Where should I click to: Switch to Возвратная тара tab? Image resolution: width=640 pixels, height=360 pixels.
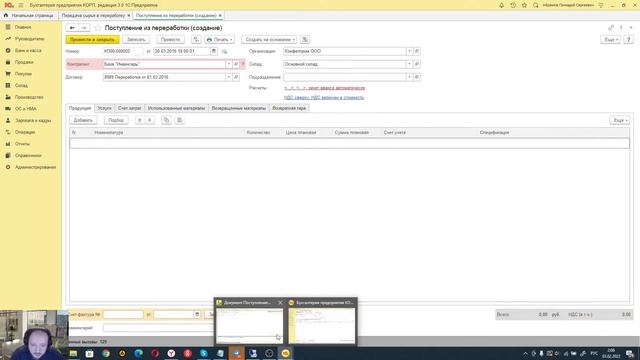(x=289, y=108)
